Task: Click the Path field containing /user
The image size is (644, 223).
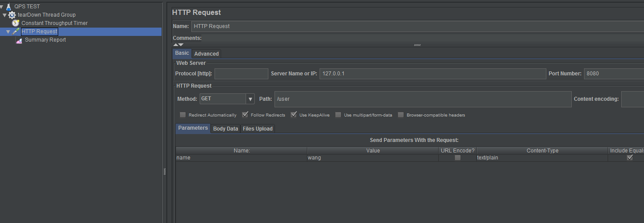Action: (423, 99)
